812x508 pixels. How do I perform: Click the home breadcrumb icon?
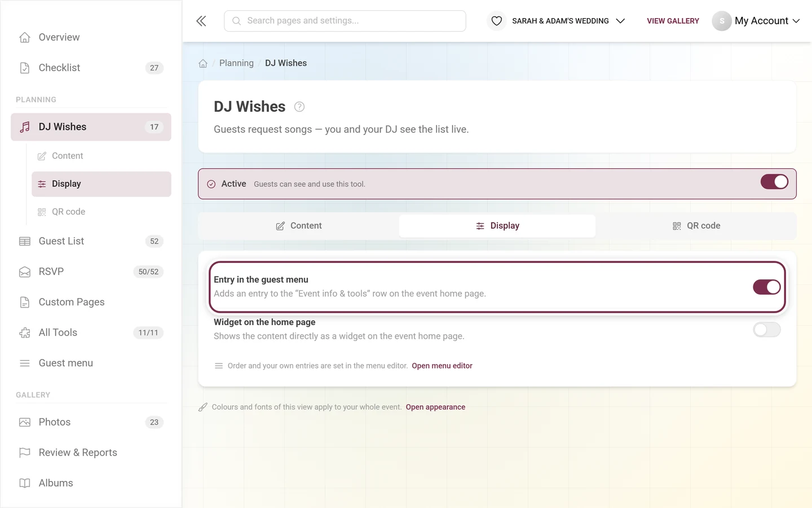click(203, 63)
